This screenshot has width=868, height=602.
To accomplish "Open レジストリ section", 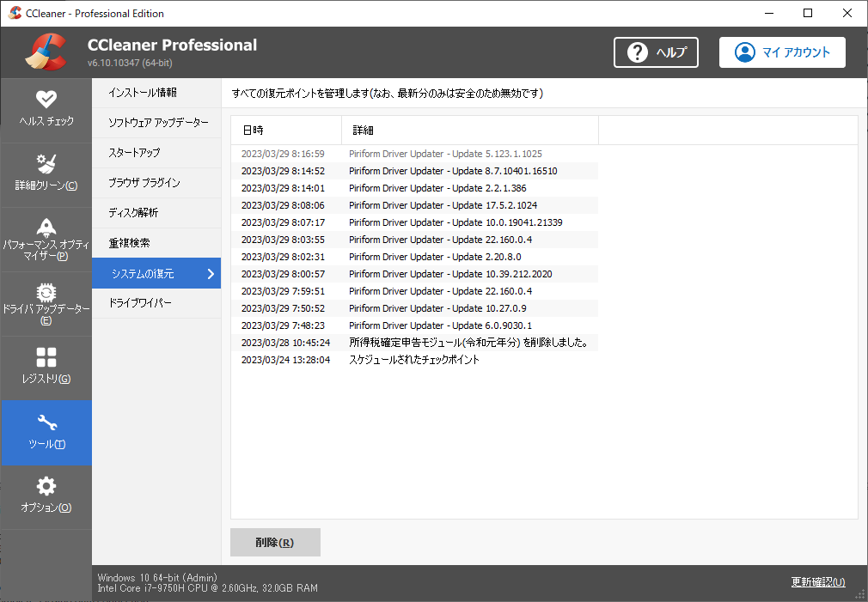I will [46, 368].
